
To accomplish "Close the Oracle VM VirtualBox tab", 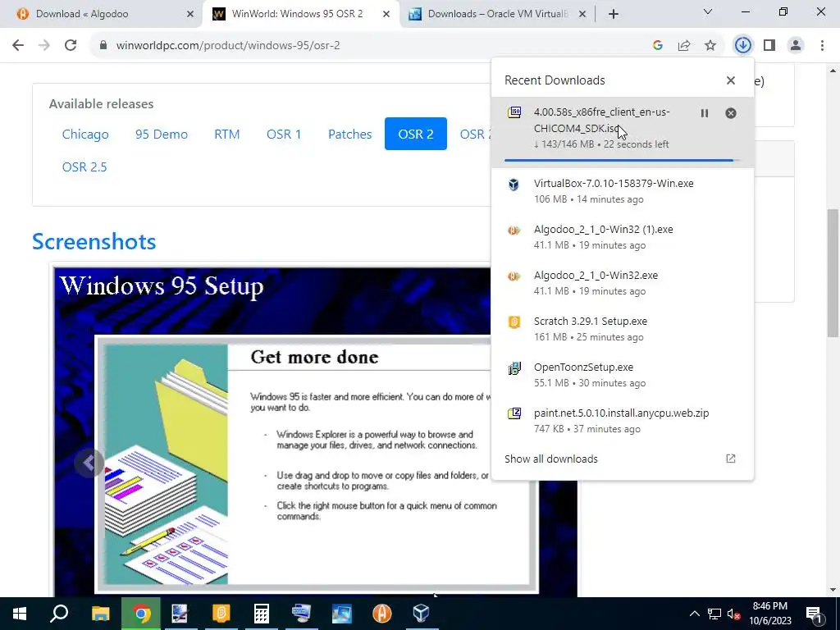I will (582, 14).
